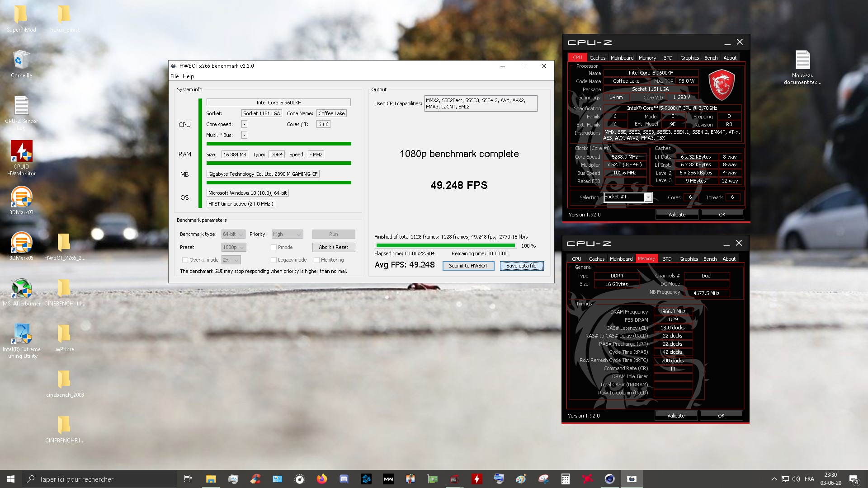Open the cinebench_2003 folder
The height and width of the screenshot is (488, 868).
click(65, 383)
